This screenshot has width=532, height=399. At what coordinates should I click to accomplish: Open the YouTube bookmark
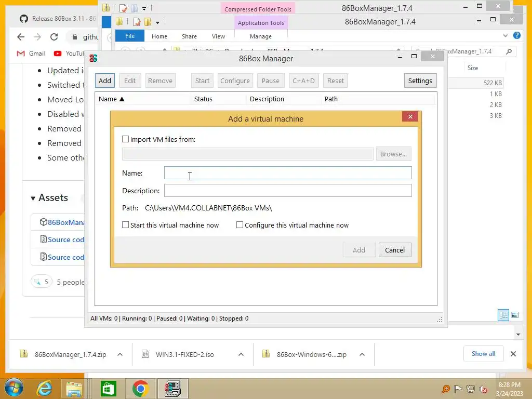click(69, 54)
